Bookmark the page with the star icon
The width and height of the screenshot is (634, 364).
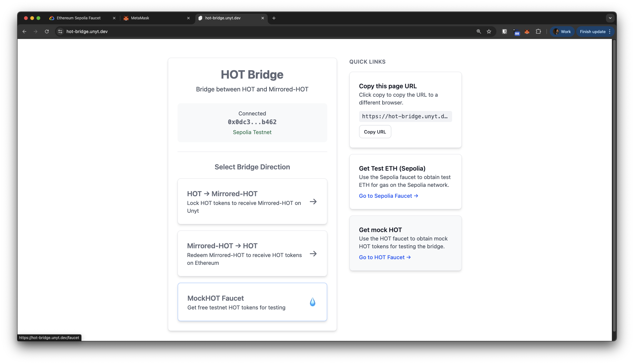(x=489, y=32)
